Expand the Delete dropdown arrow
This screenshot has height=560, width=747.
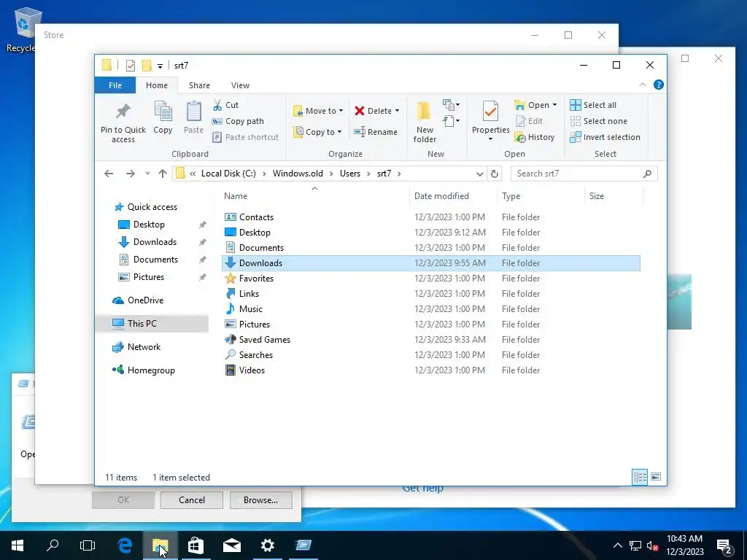tap(397, 111)
